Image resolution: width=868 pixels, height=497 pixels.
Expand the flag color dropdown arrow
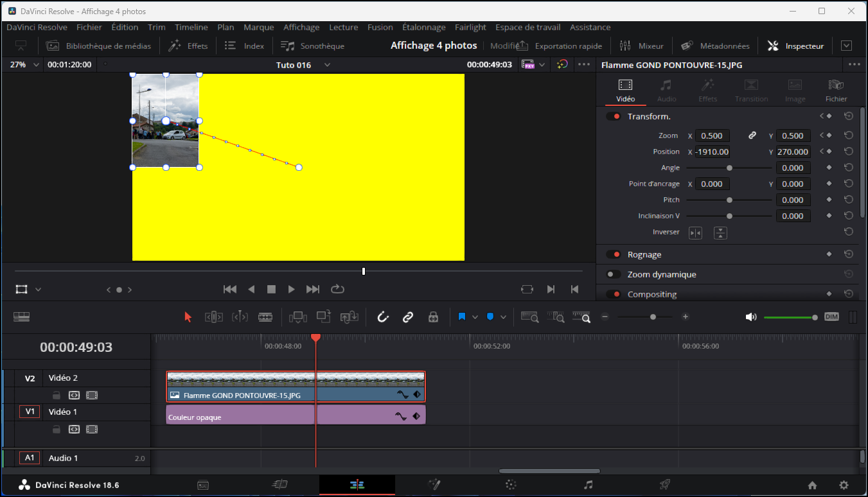click(x=475, y=317)
